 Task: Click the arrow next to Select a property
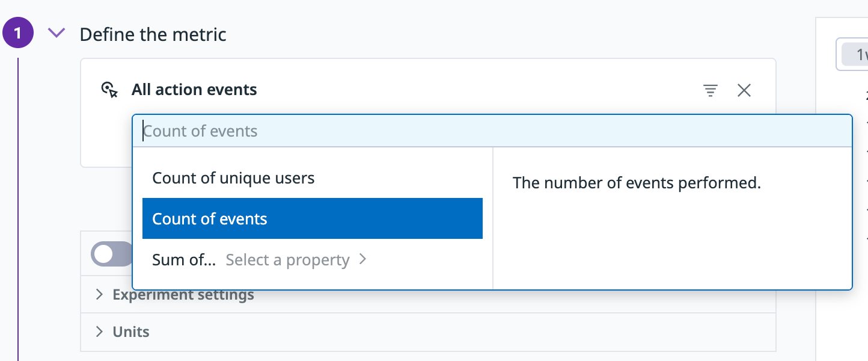pyautogui.click(x=362, y=259)
